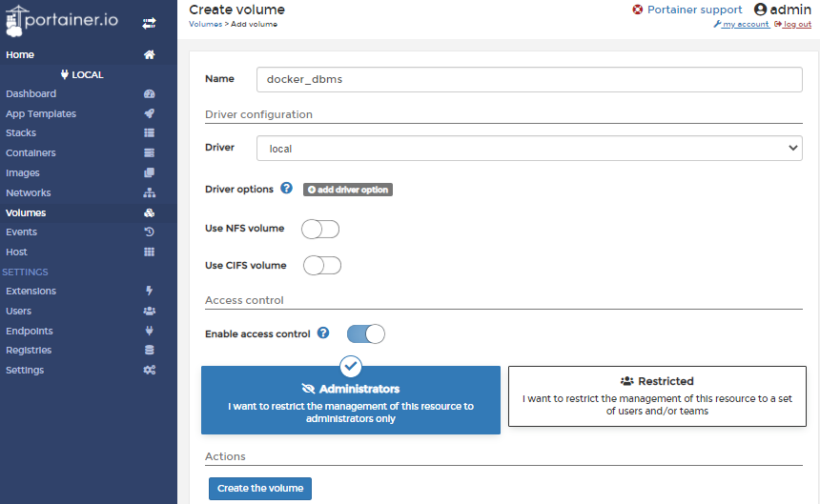Open the my account link
820x504 pixels.
742,24
